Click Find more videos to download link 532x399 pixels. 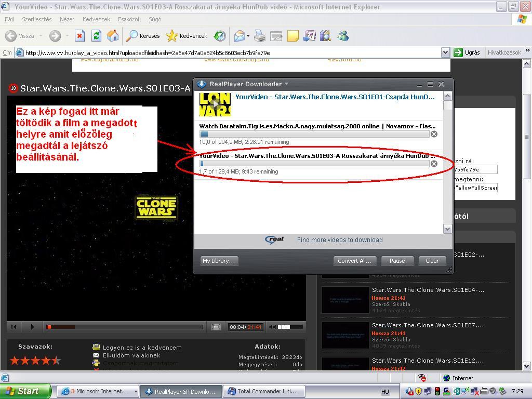point(340,240)
